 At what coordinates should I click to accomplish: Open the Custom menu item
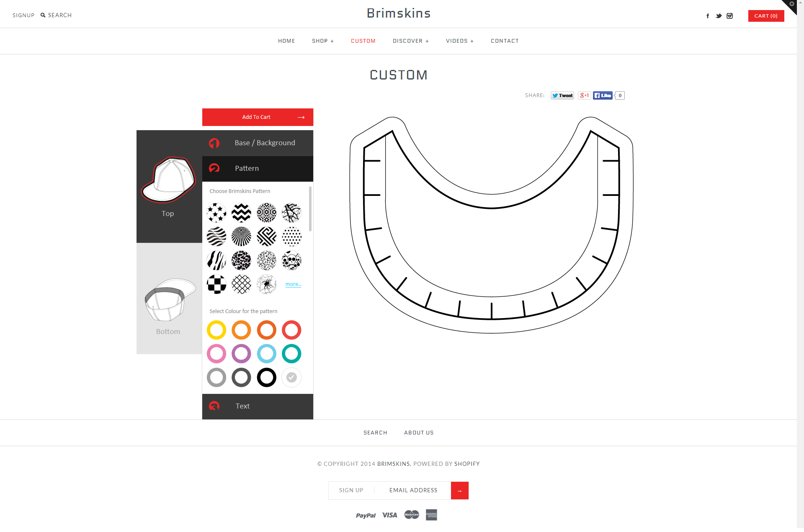(x=363, y=41)
